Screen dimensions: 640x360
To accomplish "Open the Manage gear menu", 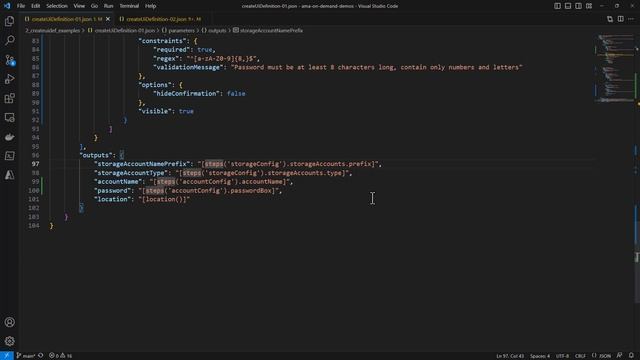I will coord(9,341).
